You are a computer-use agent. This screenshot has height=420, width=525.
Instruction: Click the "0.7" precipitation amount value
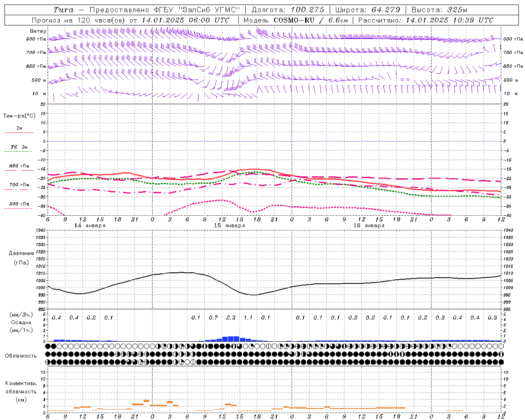[x=213, y=317]
